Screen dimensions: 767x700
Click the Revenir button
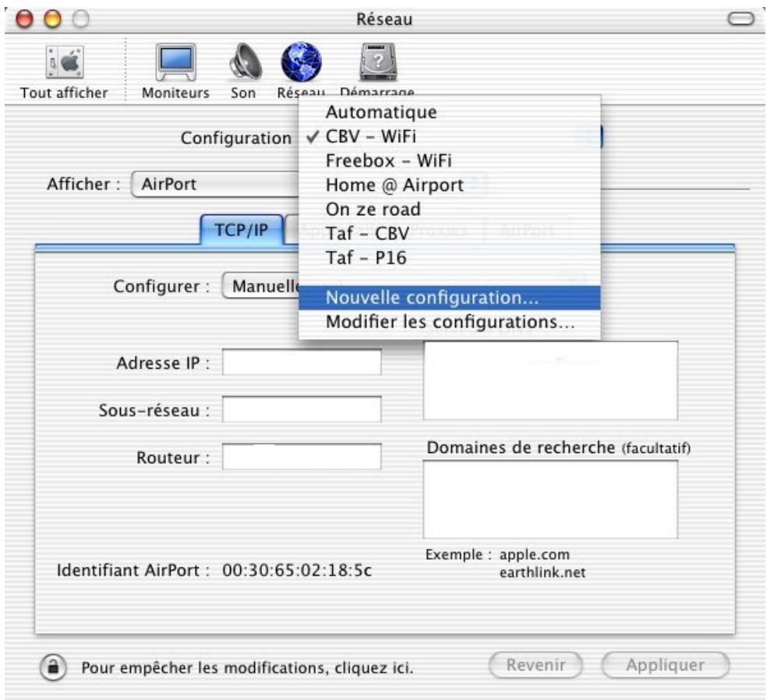coord(535,665)
